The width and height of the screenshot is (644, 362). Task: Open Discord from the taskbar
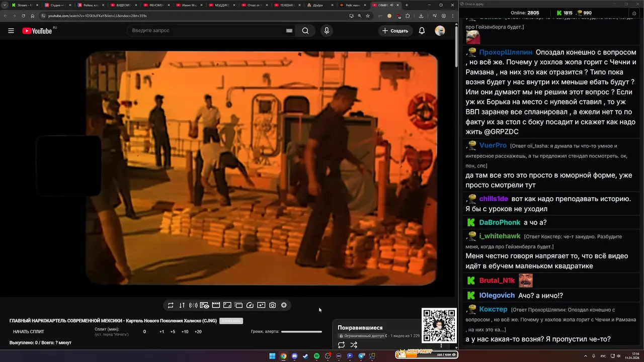tap(294, 356)
